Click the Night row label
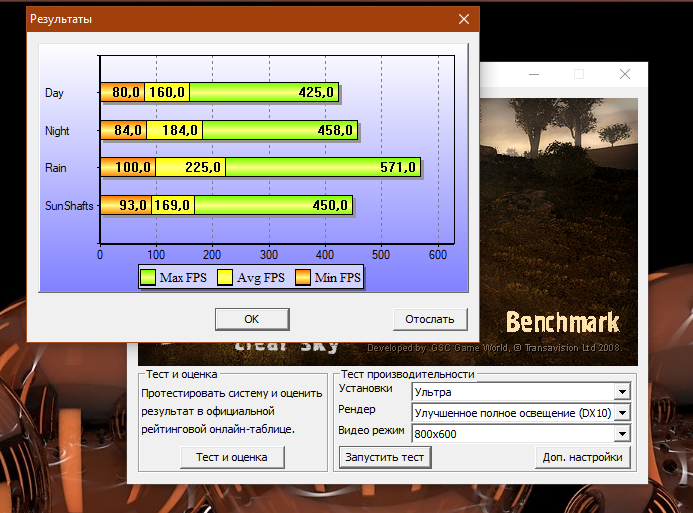This screenshot has width=693, height=513. pos(57,131)
